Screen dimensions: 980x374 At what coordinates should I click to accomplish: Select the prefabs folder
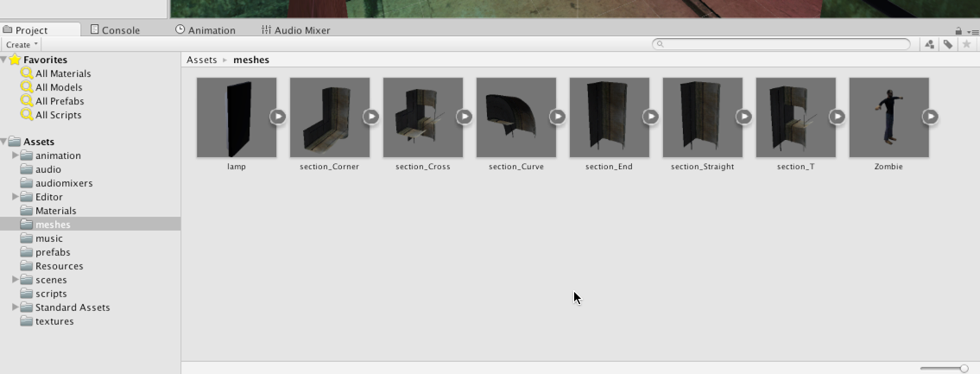[x=53, y=252]
